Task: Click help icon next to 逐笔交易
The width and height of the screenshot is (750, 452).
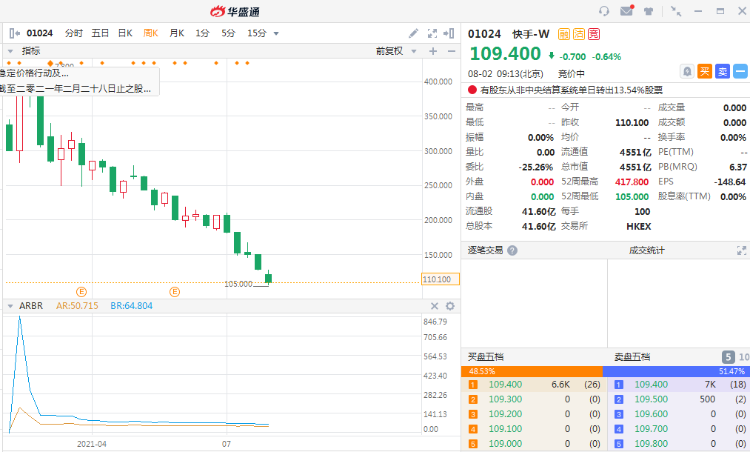Action: tap(512, 250)
